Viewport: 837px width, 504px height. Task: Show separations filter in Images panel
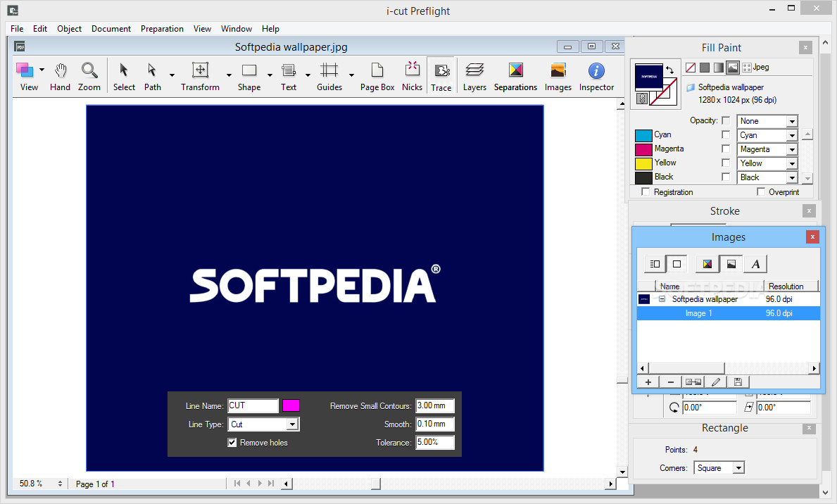pos(707,264)
